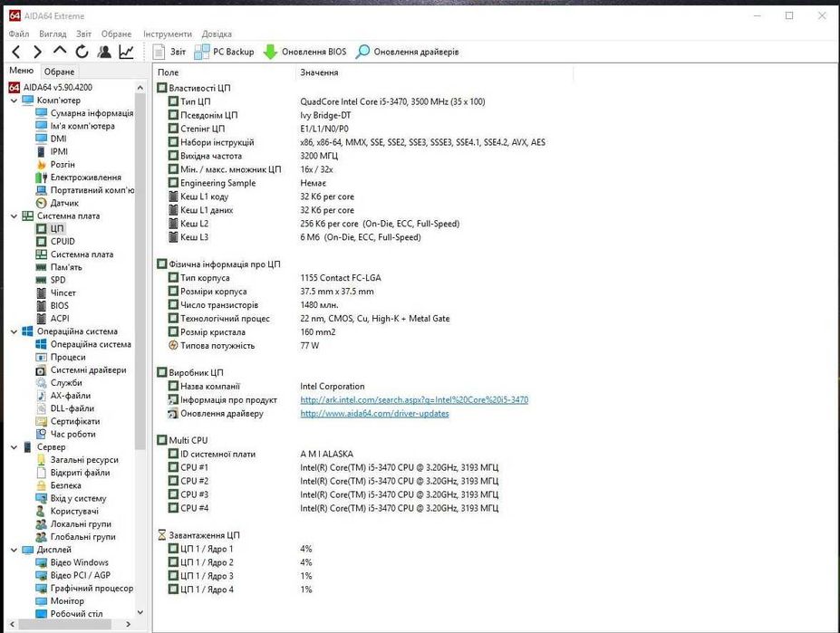
Task: Collapse the Дисплей tree node
Action: [14, 550]
